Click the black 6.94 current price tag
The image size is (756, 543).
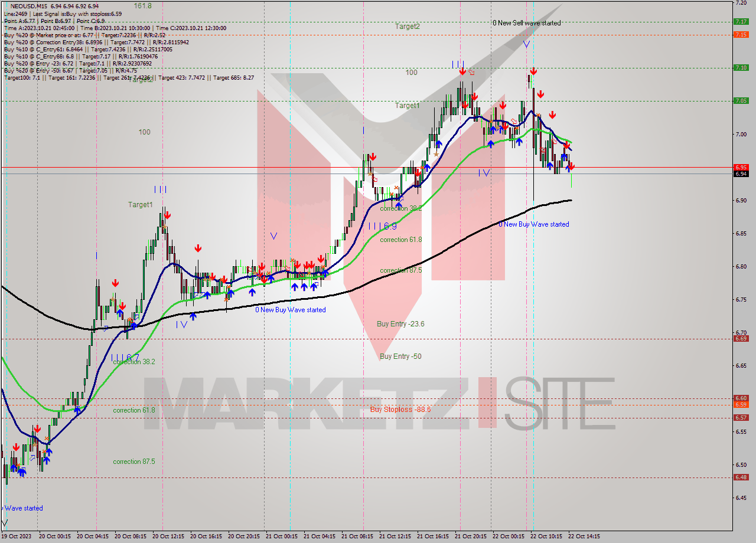[741, 174]
